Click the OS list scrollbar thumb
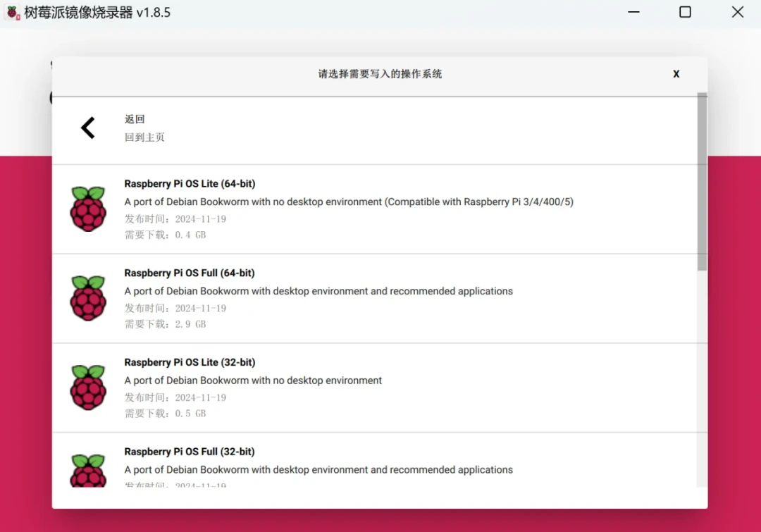Image resolution: width=761 pixels, height=532 pixels. click(702, 182)
